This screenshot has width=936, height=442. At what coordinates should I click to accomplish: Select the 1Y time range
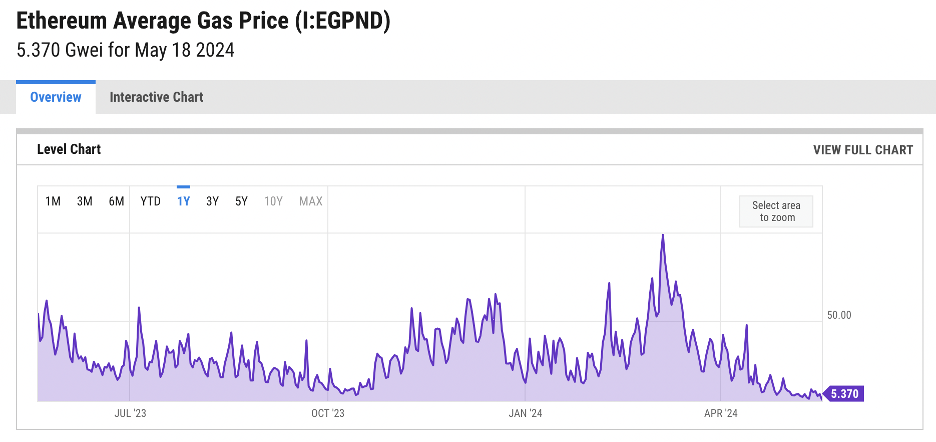pos(183,201)
